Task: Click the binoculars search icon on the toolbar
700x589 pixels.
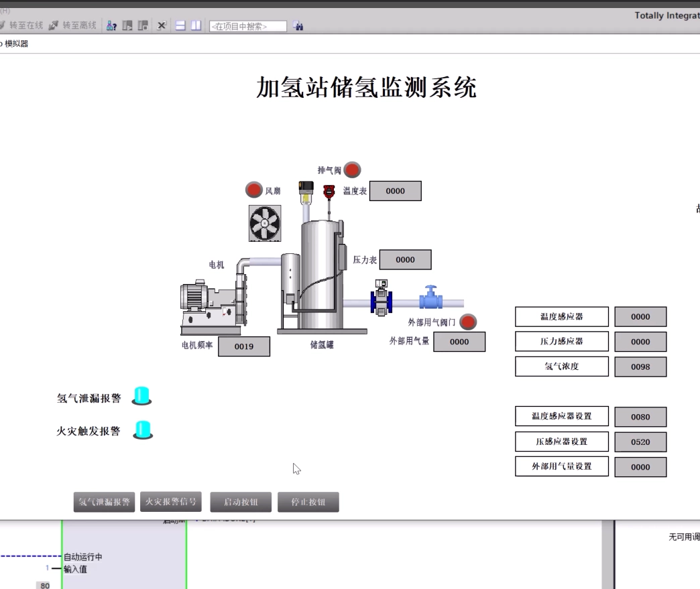Action: pyautogui.click(x=298, y=26)
